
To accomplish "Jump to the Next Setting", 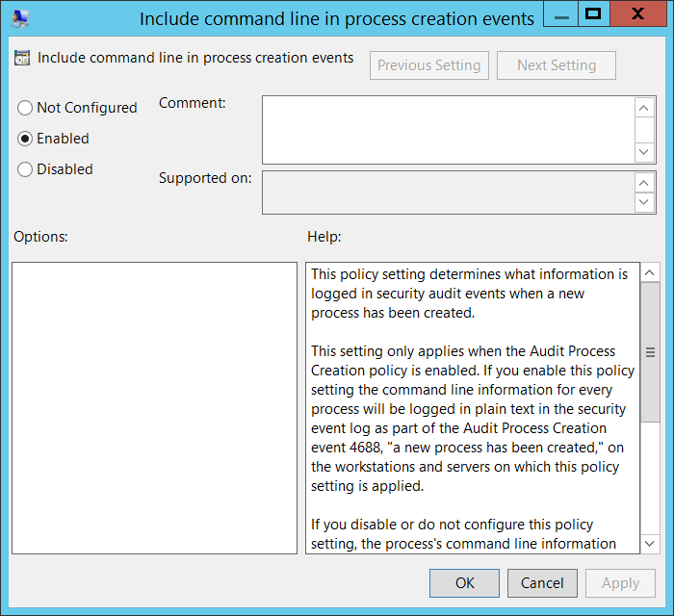I will (x=557, y=65).
